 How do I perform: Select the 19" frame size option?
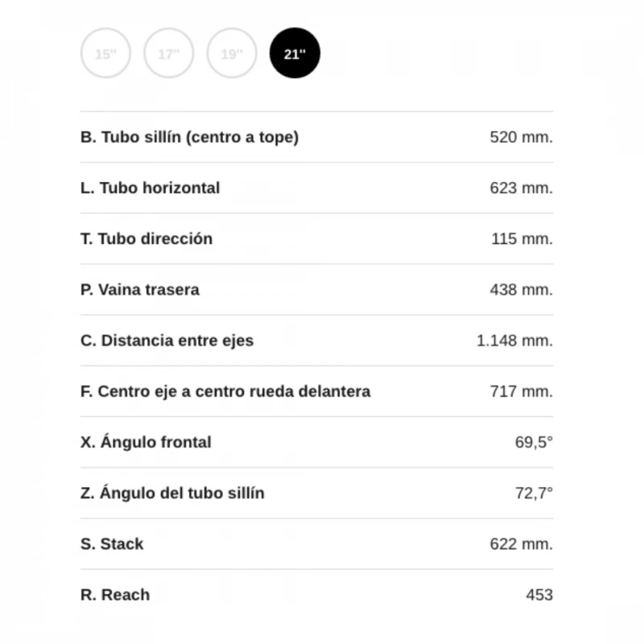pyautogui.click(x=232, y=54)
